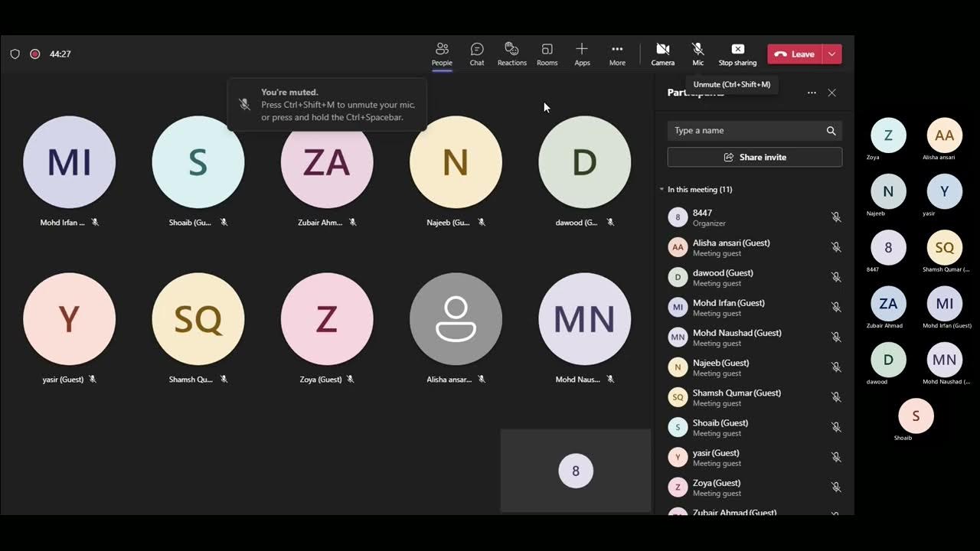
Task: Click the D avatar tile of dawood
Action: (584, 162)
